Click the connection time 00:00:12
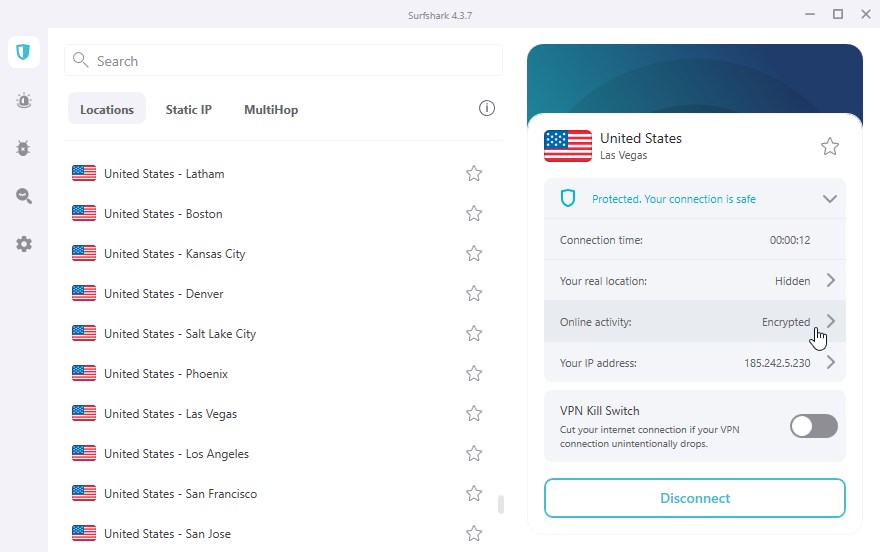The image size is (880, 552). point(790,240)
